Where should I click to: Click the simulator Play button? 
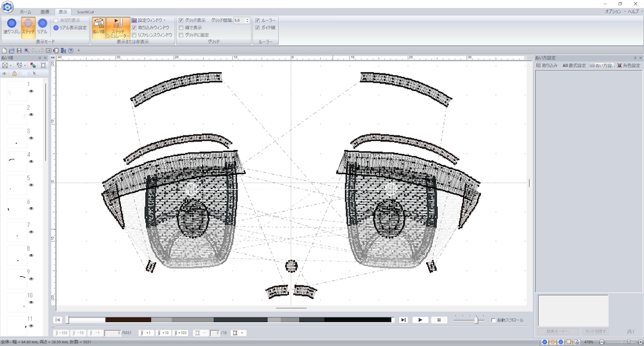coord(420,320)
